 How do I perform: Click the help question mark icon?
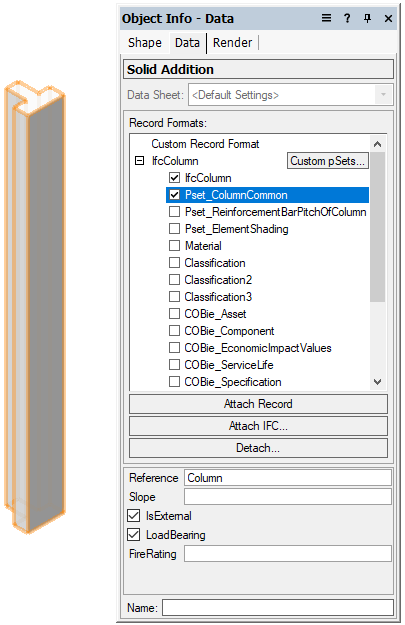point(347,18)
